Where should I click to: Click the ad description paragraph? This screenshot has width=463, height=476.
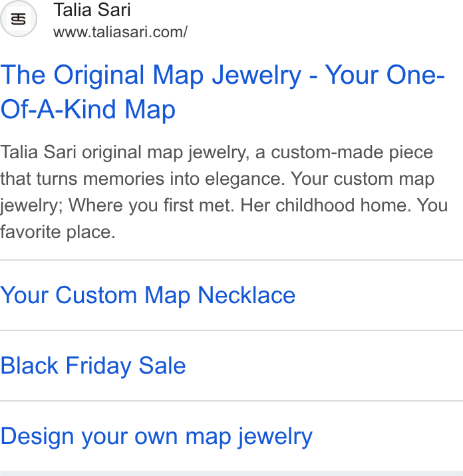224,192
